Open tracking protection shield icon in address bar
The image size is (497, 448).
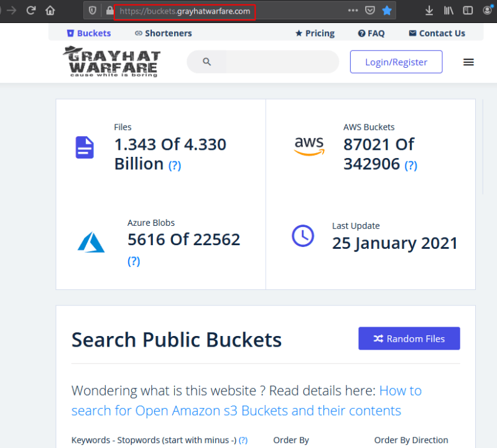[92, 11]
